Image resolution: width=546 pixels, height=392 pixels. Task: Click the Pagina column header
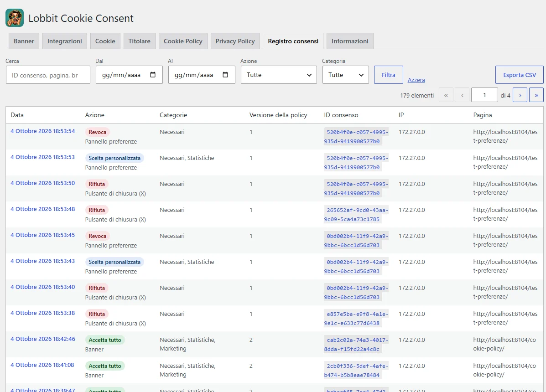[483, 115]
